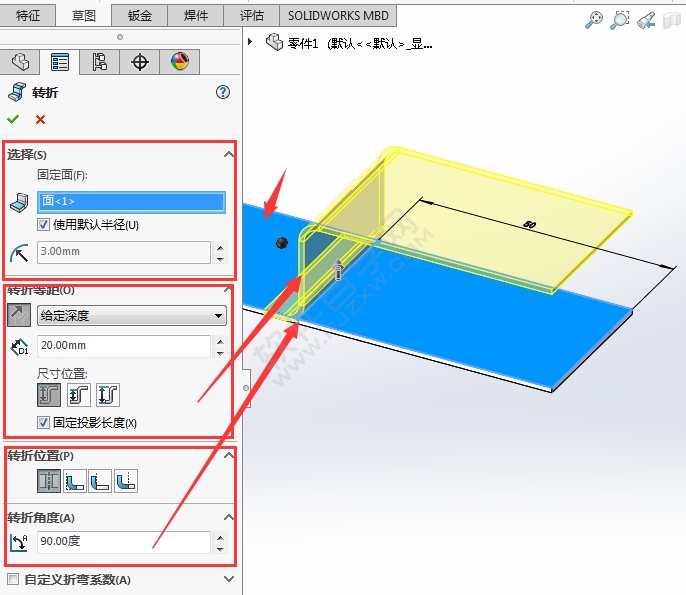This screenshot has height=595, width=686.
Task: Open the DisplayManager color ball icon
Action: coord(180,62)
